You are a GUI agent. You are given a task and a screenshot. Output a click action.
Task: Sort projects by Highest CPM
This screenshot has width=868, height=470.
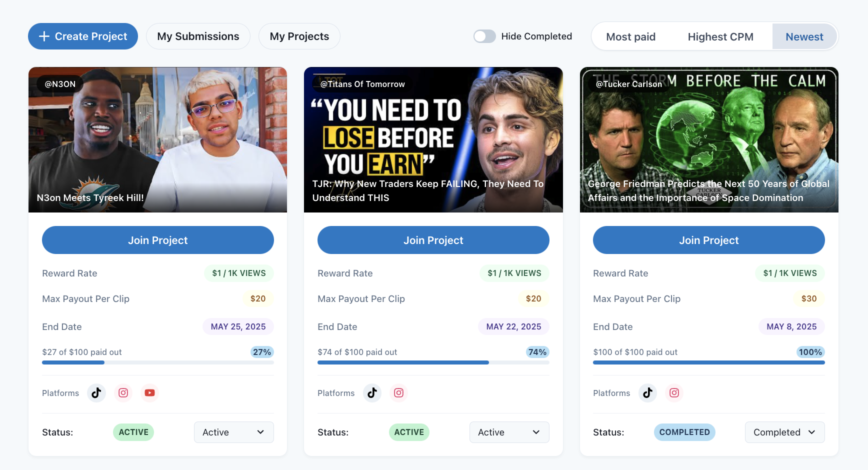tap(720, 37)
